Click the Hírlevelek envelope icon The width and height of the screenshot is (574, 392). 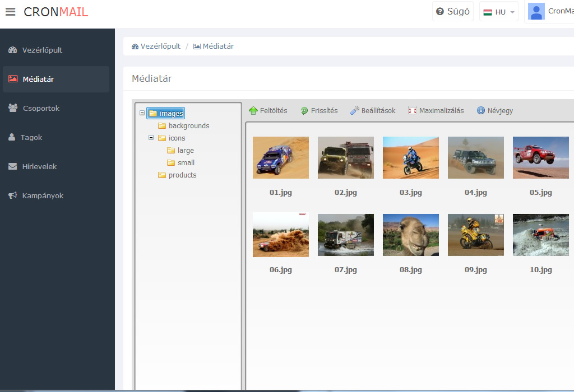click(x=12, y=166)
